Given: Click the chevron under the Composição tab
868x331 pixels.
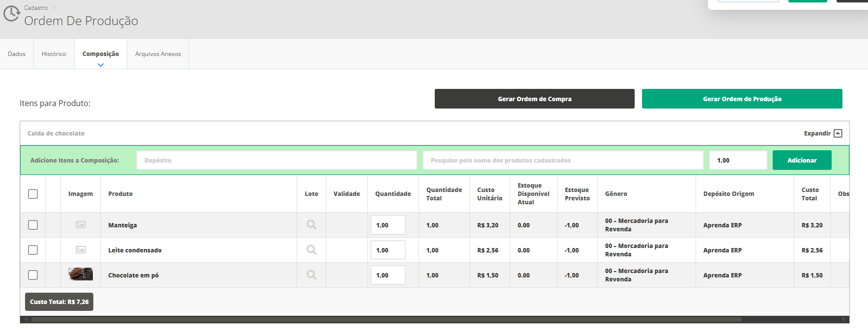Looking at the screenshot, I should [101, 65].
